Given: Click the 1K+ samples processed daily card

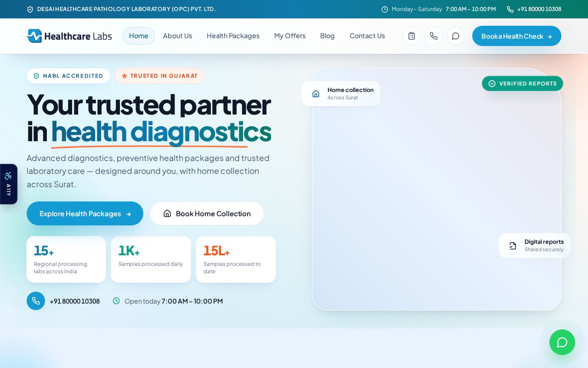Looking at the screenshot, I should click(151, 259).
